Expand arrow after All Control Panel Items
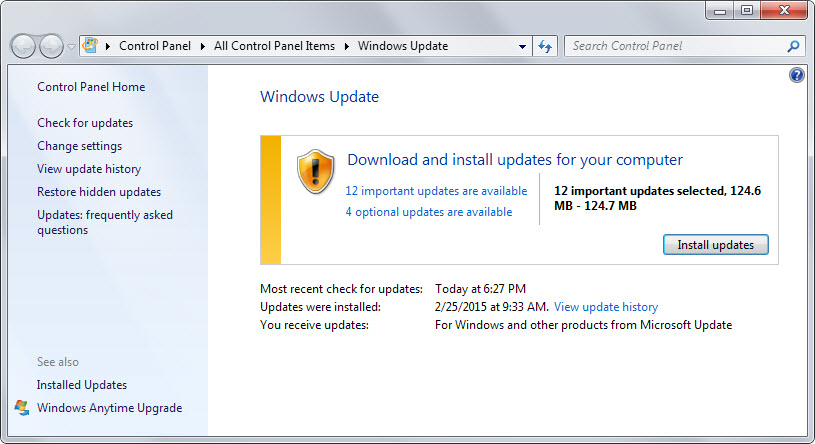815x444 pixels. (x=347, y=46)
